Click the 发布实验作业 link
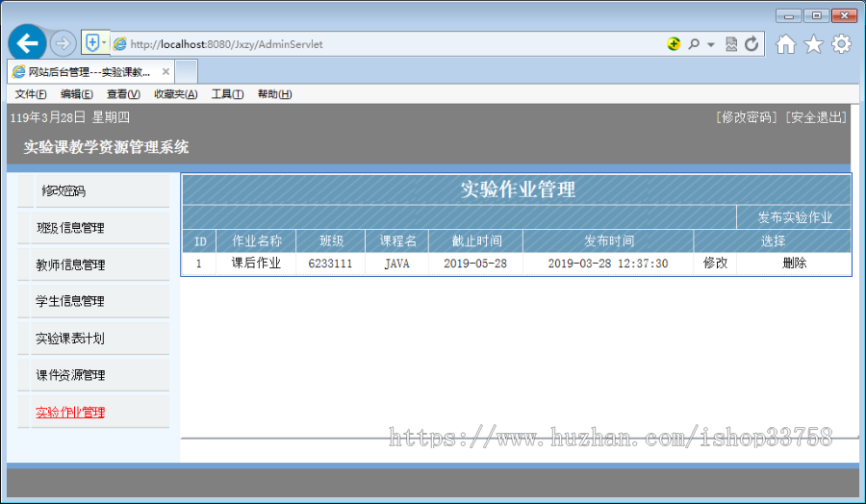This screenshot has width=866, height=504. click(794, 217)
